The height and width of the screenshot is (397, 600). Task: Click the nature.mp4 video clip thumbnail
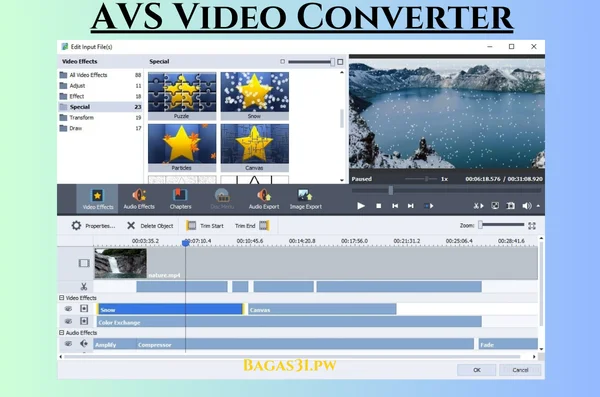[x=121, y=263]
